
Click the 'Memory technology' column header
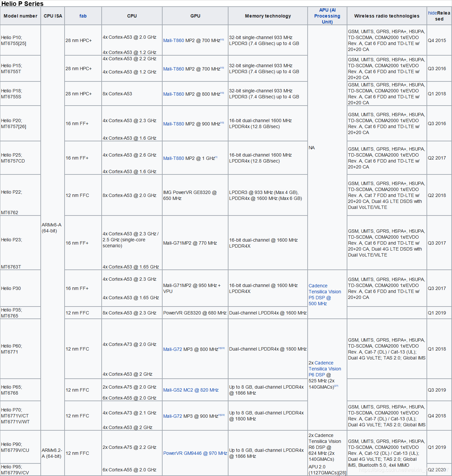coord(268,16)
